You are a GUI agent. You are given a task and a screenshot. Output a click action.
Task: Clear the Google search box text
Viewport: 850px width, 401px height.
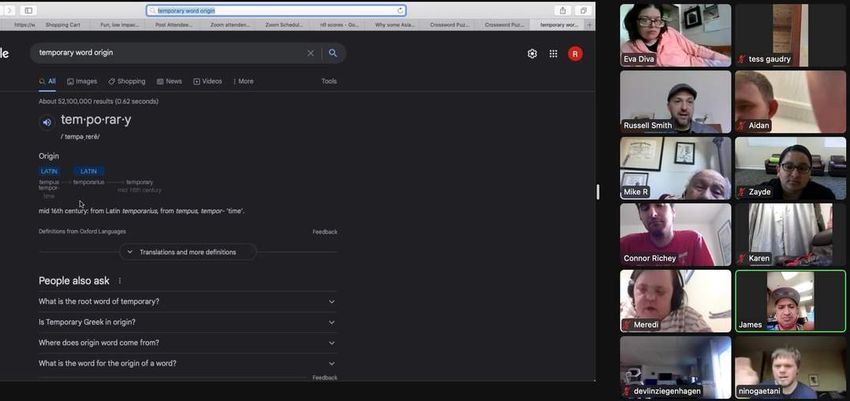pos(311,53)
